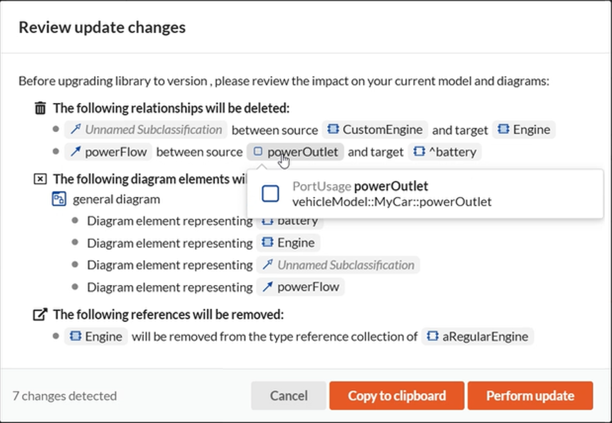Click the diagram elements deletion icon
Viewport: 612px width, 423px height.
pyautogui.click(x=40, y=179)
